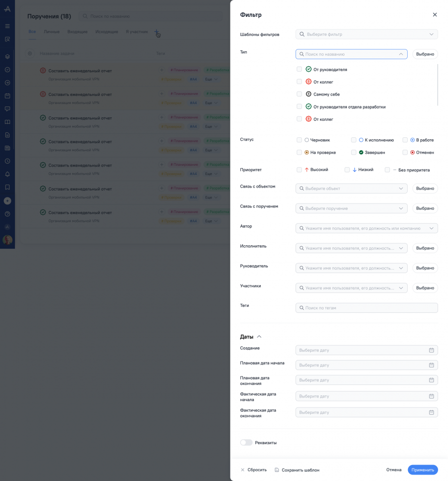Click the Сбросить reset button
This screenshot has height=481, width=448.
click(x=253, y=470)
